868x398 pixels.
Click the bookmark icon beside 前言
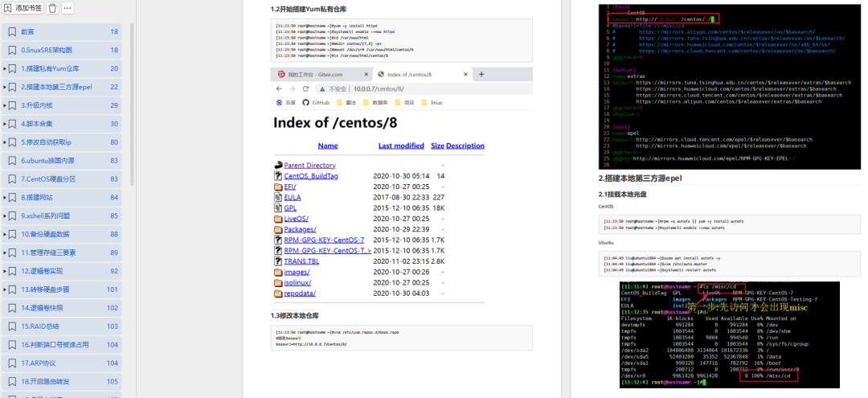pyautogui.click(x=12, y=32)
